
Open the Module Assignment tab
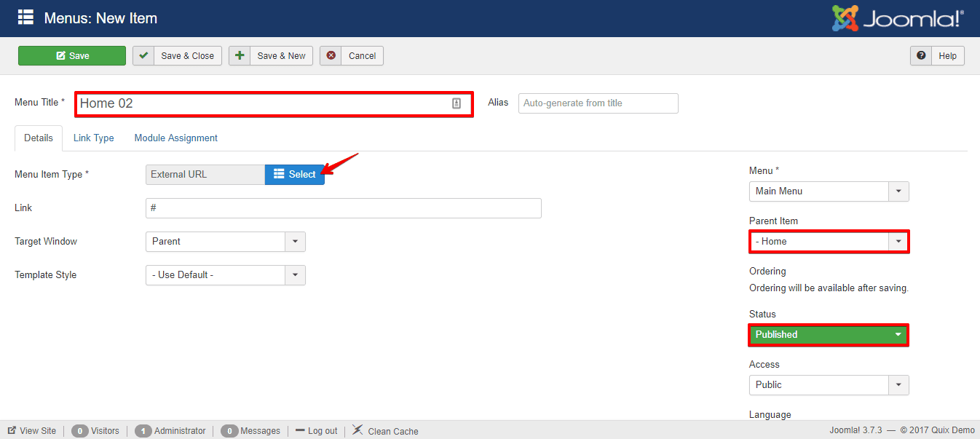[175, 138]
